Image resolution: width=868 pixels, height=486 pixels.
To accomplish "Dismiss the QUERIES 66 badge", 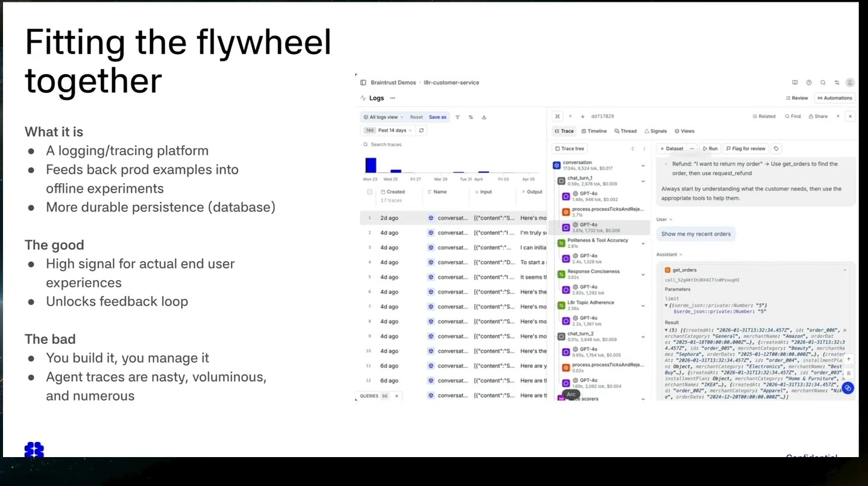I will click(397, 396).
